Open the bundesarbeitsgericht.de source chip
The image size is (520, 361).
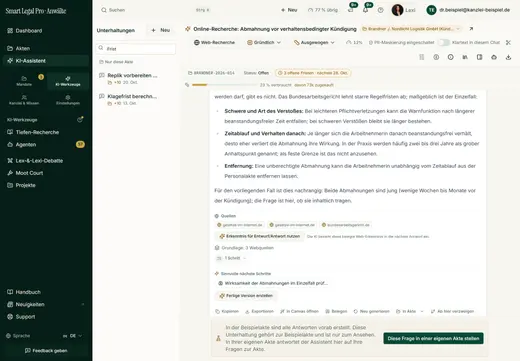(346, 225)
